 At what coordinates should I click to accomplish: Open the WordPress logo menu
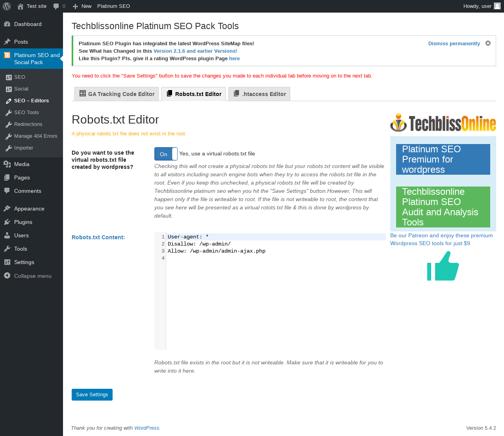point(7,6)
